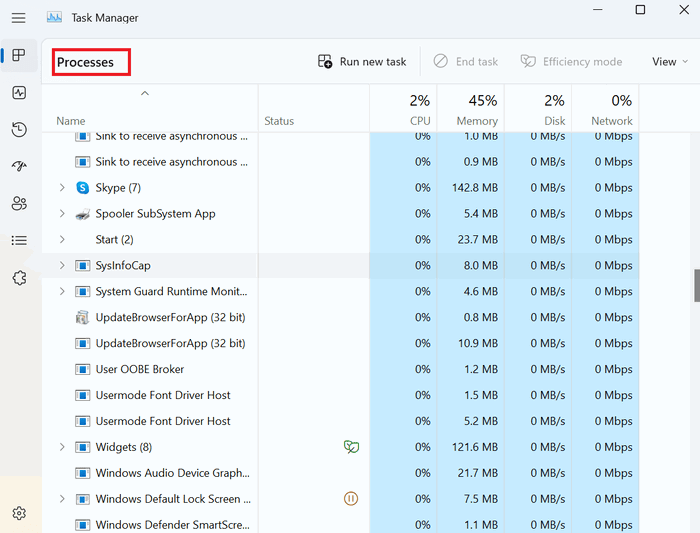Select Windows Audio Device Graph row
Screen dimensions: 700x533
[341, 473]
